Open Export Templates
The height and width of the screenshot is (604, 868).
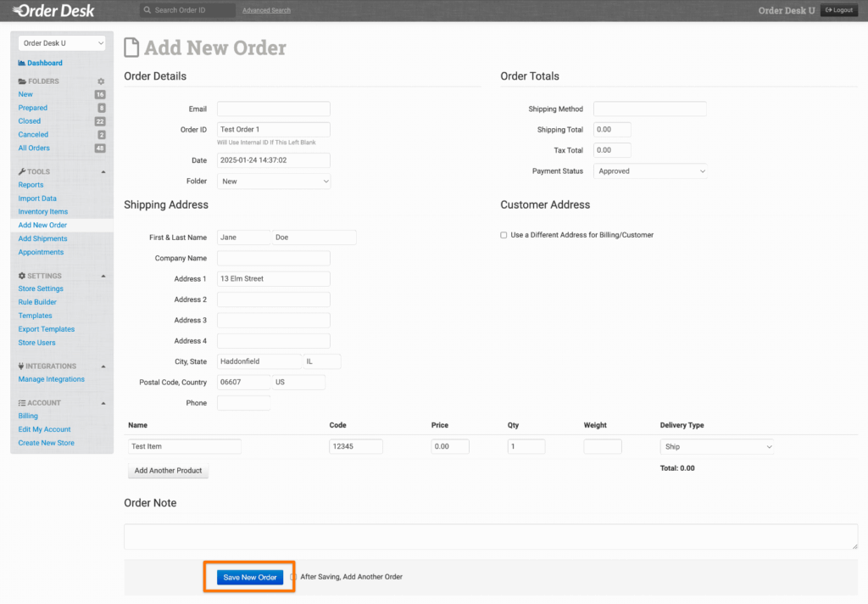(x=46, y=329)
